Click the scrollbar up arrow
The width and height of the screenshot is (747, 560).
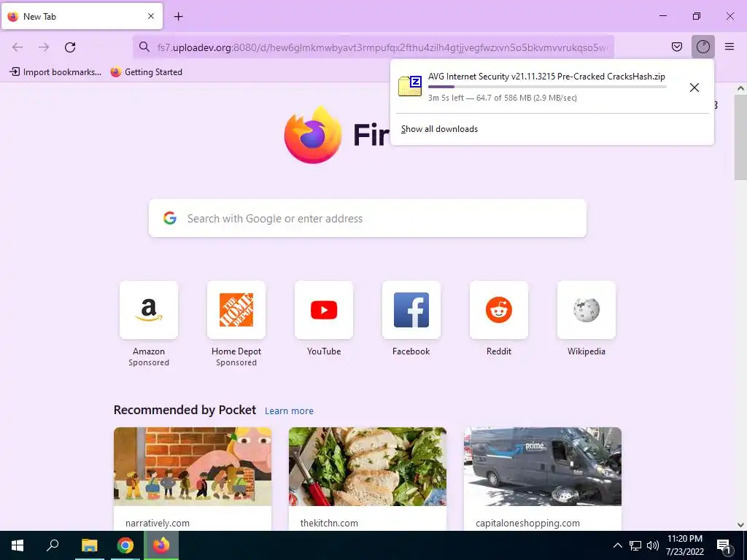point(740,88)
